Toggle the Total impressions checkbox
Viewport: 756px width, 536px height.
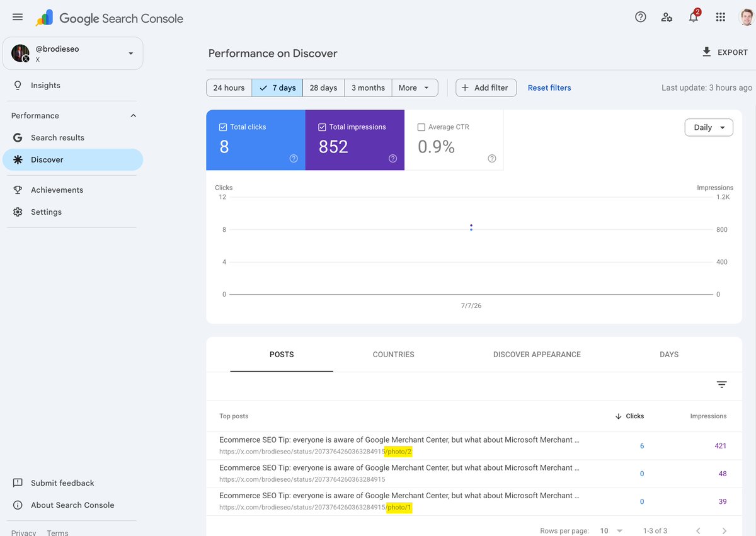click(322, 127)
